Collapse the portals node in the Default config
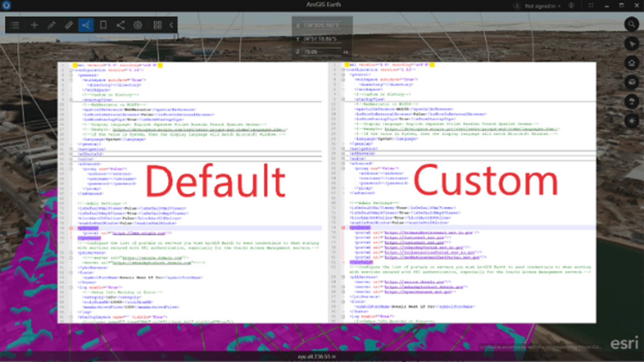This screenshot has height=362, width=644. [x=70, y=228]
